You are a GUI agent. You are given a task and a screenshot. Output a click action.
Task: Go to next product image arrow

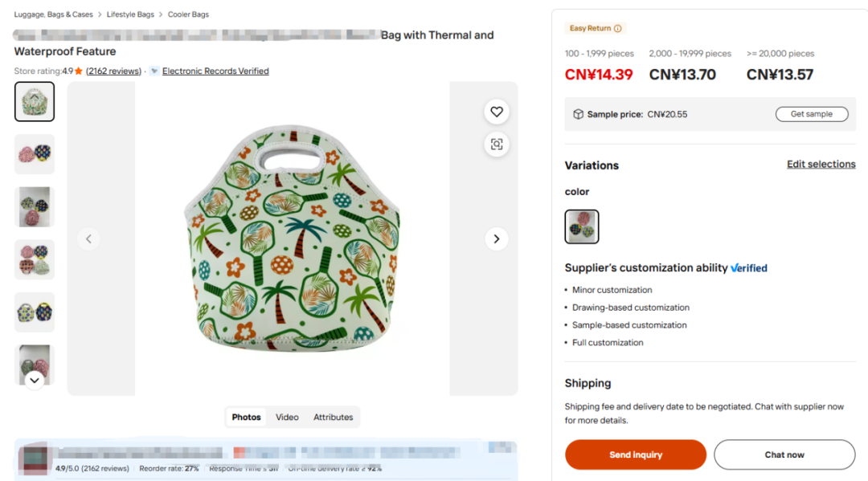point(497,238)
